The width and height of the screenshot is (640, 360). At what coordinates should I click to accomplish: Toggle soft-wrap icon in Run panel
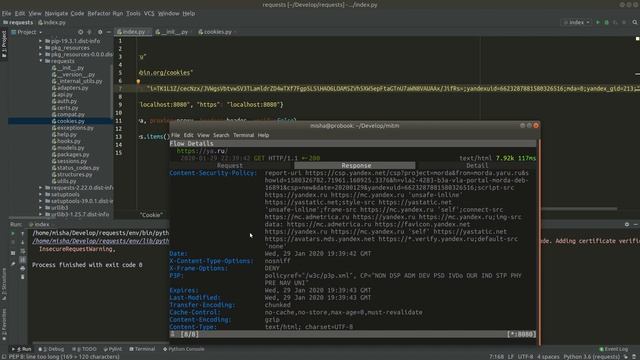pos(22,251)
